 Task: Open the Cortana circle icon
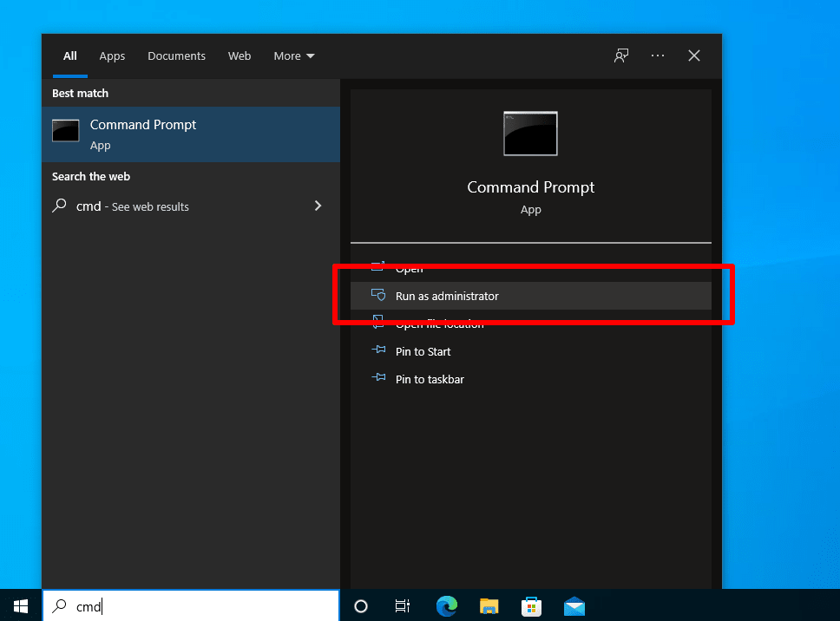[361, 606]
